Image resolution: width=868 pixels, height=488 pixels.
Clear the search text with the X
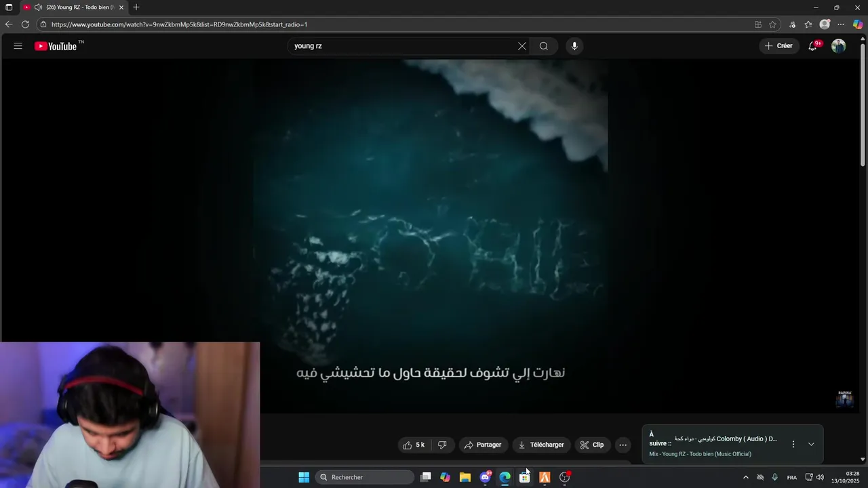(x=522, y=46)
